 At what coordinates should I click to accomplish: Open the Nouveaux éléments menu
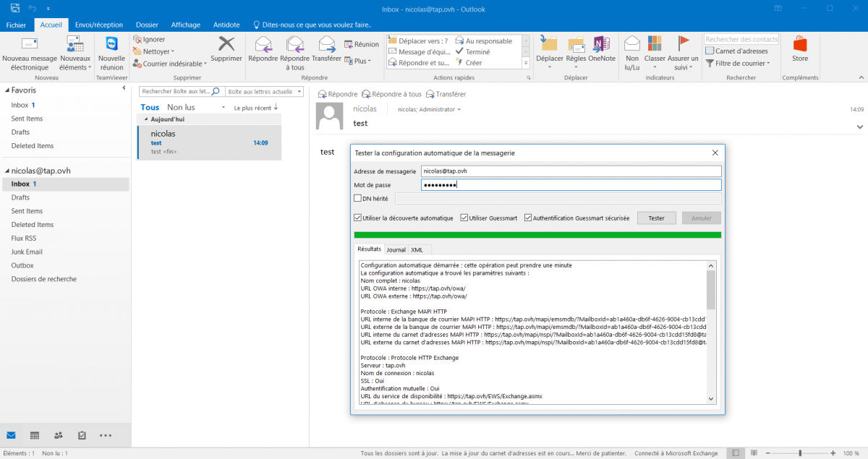75,53
